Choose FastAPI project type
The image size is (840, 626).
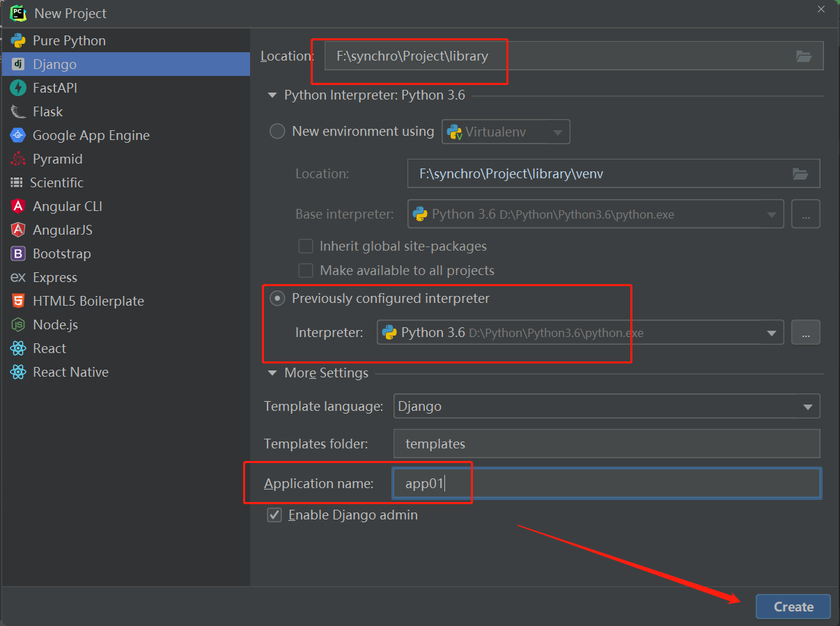point(125,88)
